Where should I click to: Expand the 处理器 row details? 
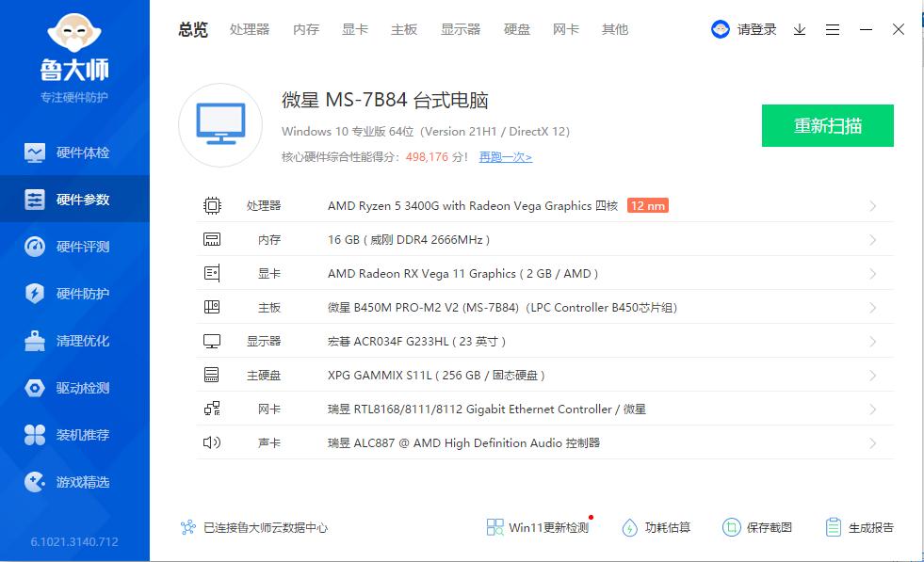coord(871,205)
